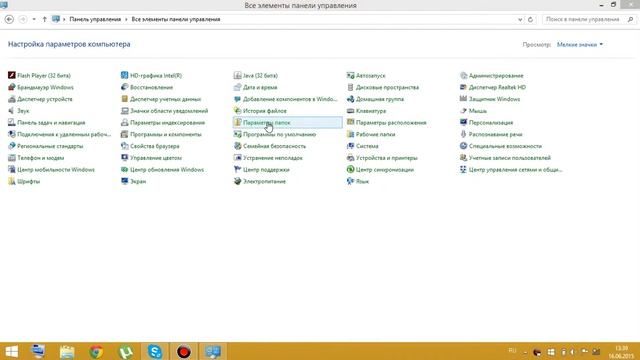Open uTorrent from the taskbar
This screenshot has width=640, height=360.
point(126,351)
